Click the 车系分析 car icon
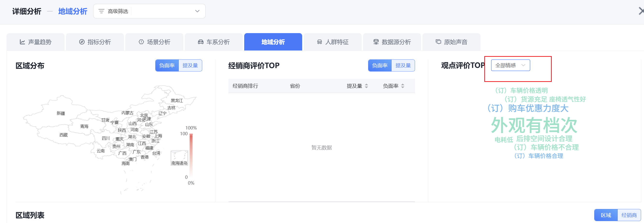 tap(200, 42)
